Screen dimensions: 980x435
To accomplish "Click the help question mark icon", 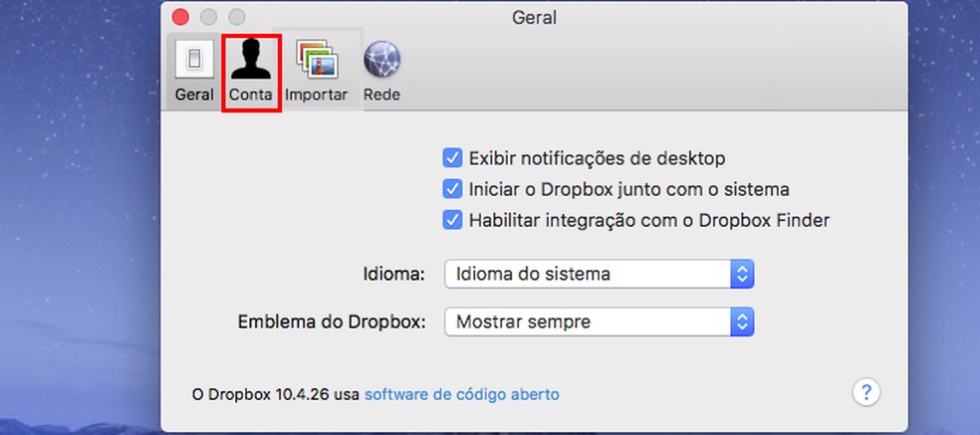I will [x=866, y=391].
